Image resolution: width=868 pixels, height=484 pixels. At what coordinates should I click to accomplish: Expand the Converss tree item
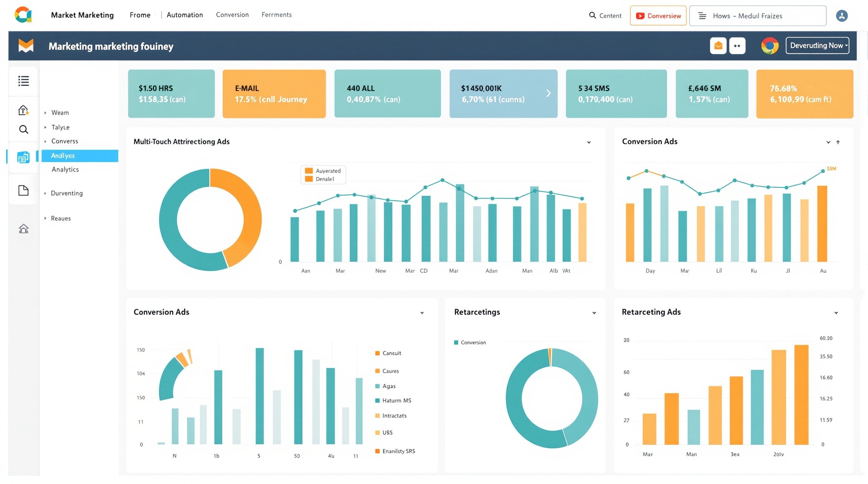coord(45,141)
